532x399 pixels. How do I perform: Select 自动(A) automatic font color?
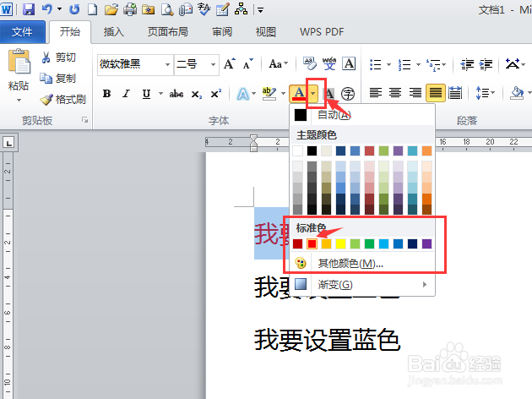[363, 115]
